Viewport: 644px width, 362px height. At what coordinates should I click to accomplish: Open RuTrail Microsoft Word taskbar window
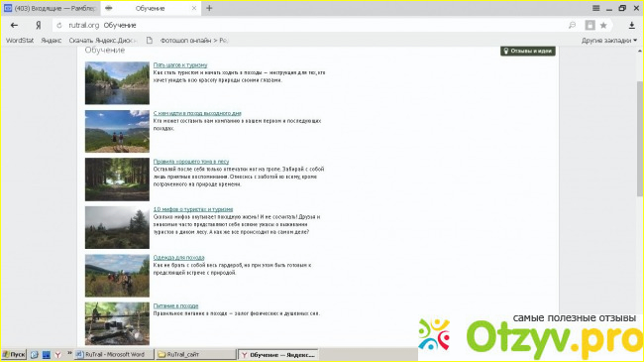pos(114,354)
